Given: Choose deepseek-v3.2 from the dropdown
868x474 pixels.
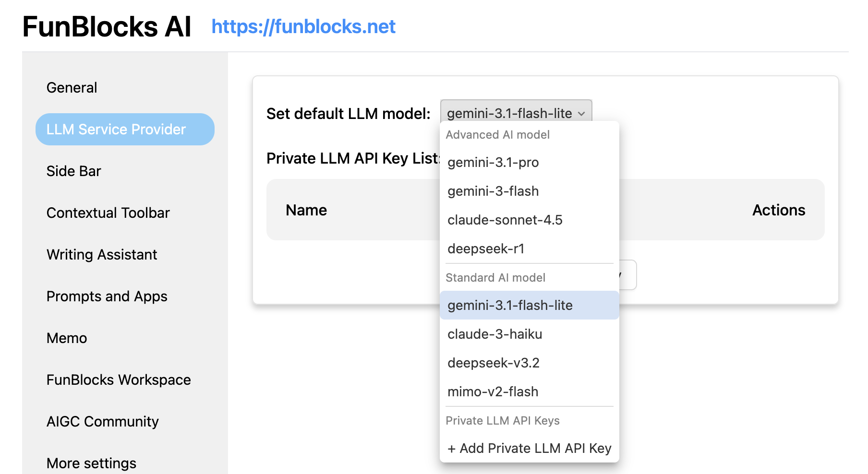Looking at the screenshot, I should 494,363.
